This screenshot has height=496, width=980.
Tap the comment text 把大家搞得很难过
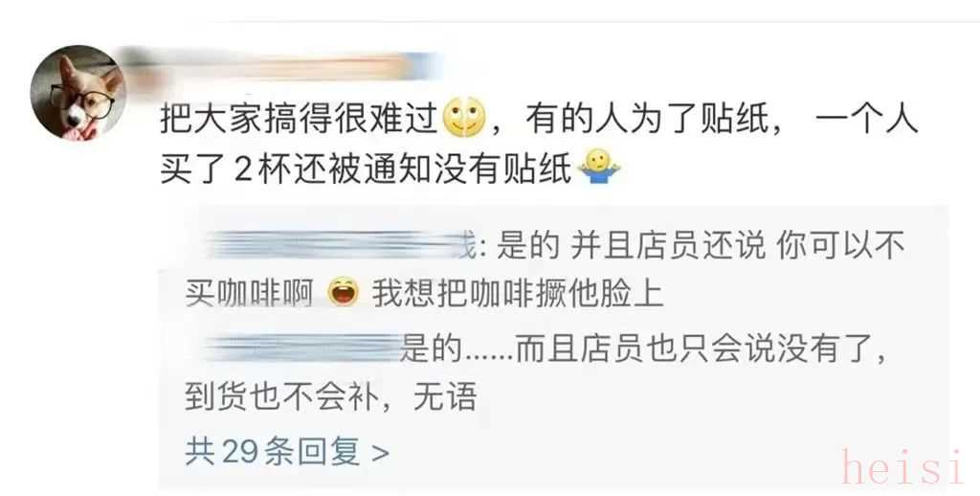pyautogui.click(x=299, y=118)
